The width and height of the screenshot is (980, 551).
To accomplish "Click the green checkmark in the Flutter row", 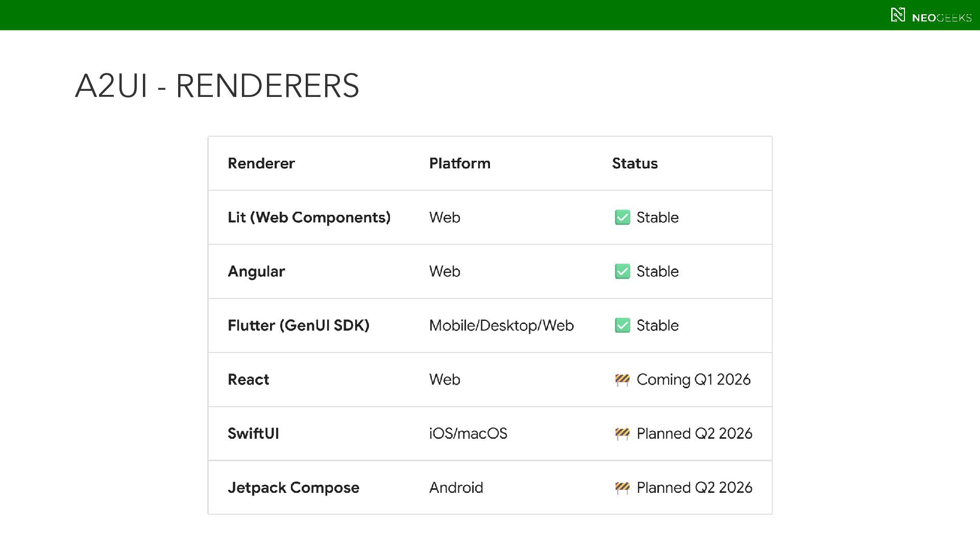I will (x=622, y=325).
